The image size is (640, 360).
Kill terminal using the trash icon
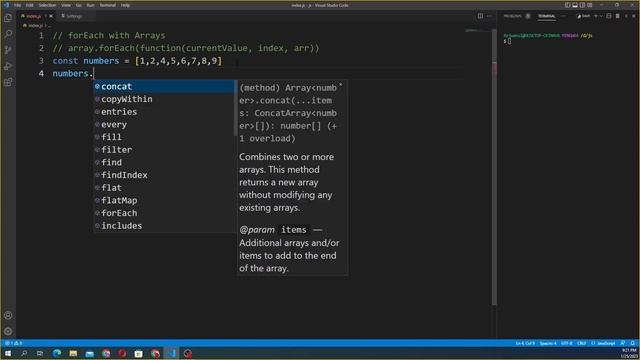coord(618,16)
